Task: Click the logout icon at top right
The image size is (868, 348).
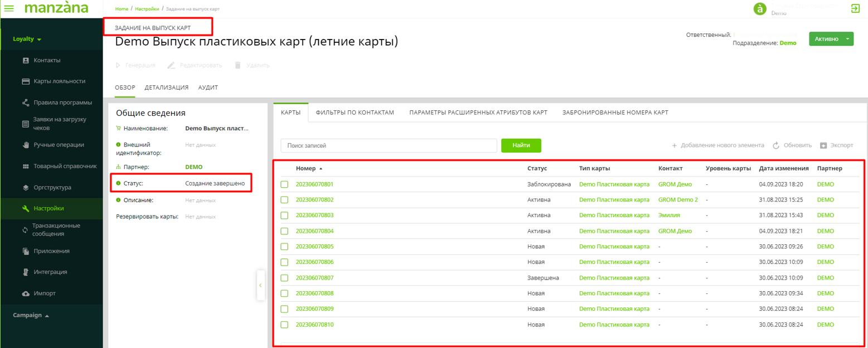Action: point(855,8)
